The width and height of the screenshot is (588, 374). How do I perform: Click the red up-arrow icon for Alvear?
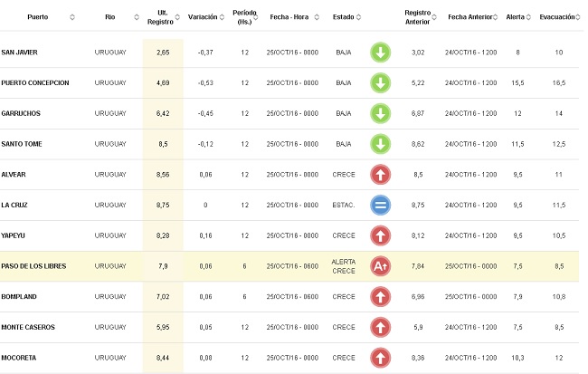381,175
